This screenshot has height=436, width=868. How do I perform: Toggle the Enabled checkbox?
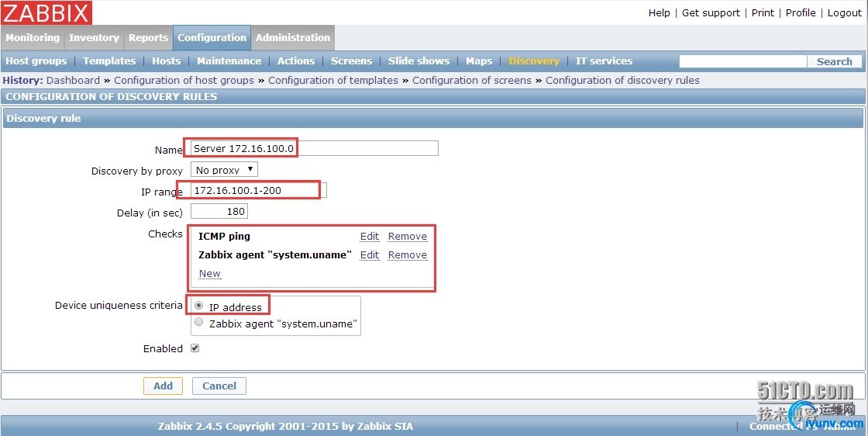195,348
